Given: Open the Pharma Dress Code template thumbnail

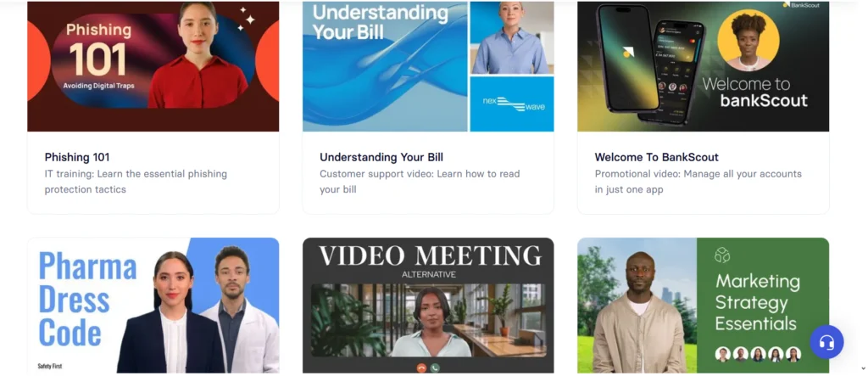Looking at the screenshot, I should [153, 306].
